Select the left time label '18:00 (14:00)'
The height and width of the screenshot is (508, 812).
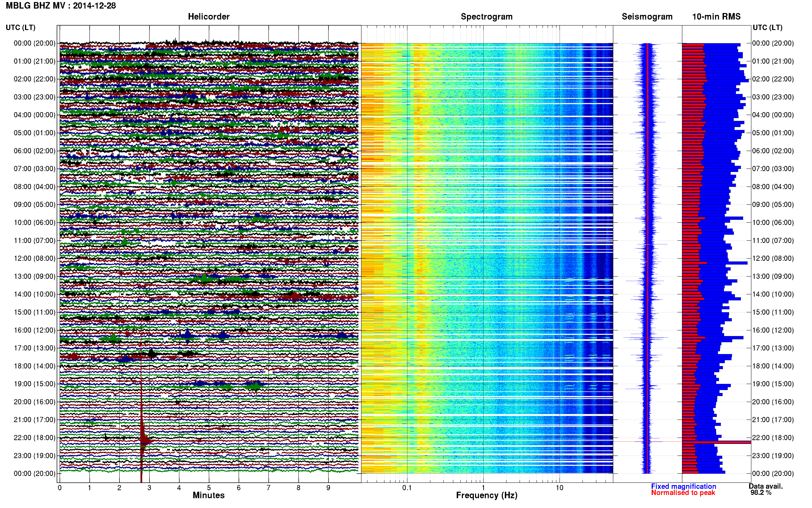tap(35, 366)
